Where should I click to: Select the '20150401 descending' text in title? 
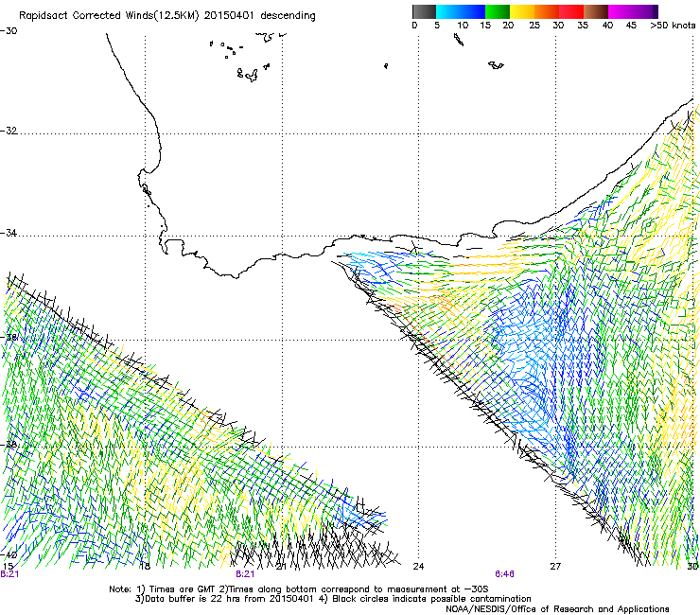coord(259,16)
